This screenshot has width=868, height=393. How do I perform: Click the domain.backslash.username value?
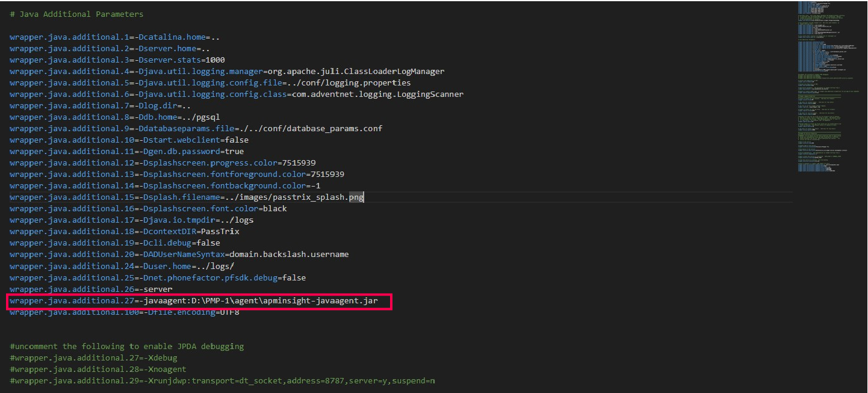coord(288,255)
